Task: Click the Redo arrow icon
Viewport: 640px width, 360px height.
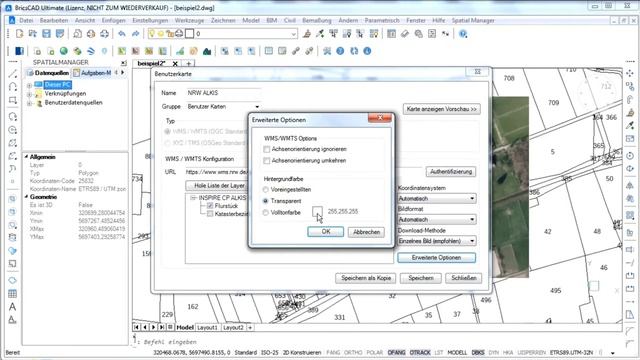Action: click(x=136, y=34)
